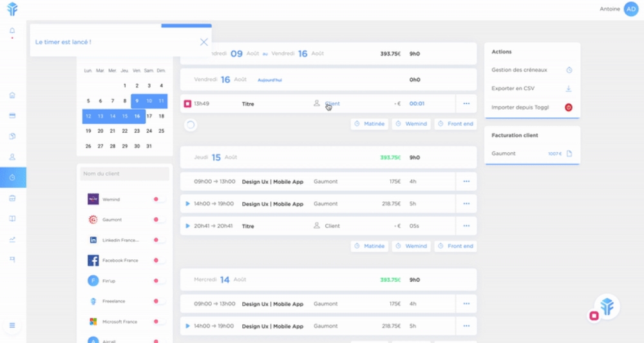
Task: Toggle the Wemind client switch
Action: (158, 200)
